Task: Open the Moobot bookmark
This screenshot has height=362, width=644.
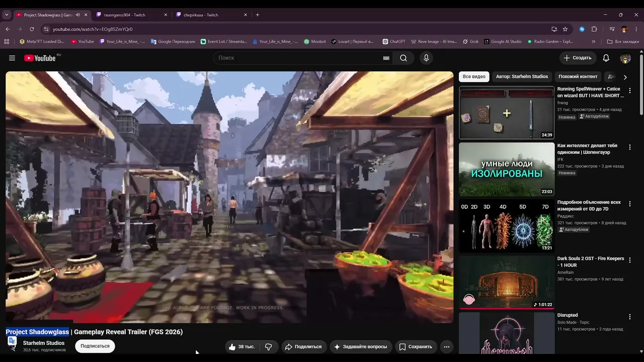Action: 315,42
